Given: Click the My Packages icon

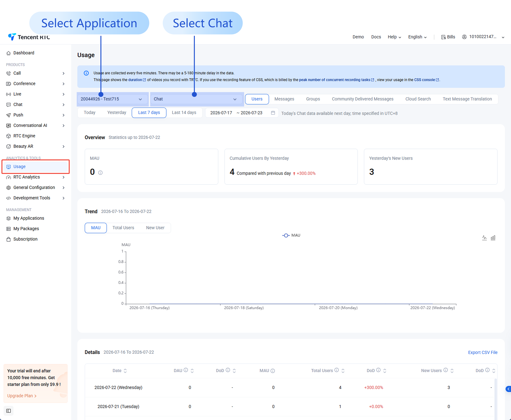Looking at the screenshot, I should [x=8, y=229].
